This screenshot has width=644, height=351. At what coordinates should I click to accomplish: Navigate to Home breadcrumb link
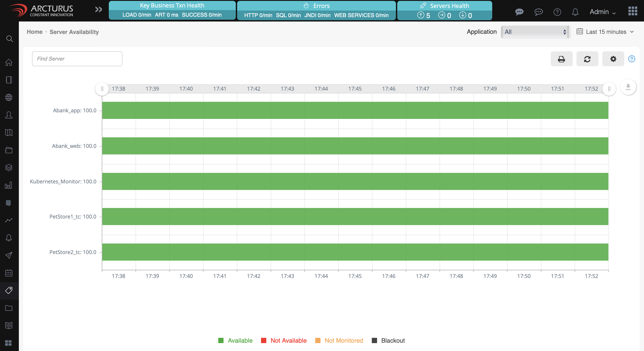(34, 32)
